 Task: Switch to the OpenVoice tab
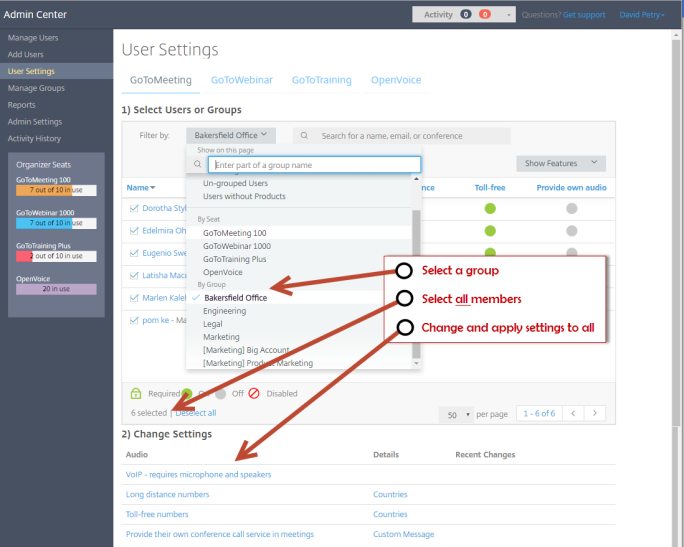point(396,80)
